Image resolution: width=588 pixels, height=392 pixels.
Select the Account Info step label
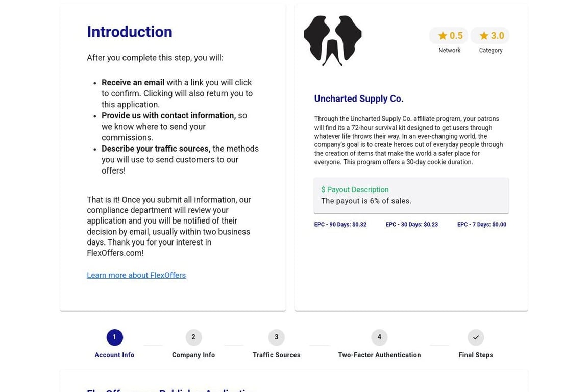[114, 355]
